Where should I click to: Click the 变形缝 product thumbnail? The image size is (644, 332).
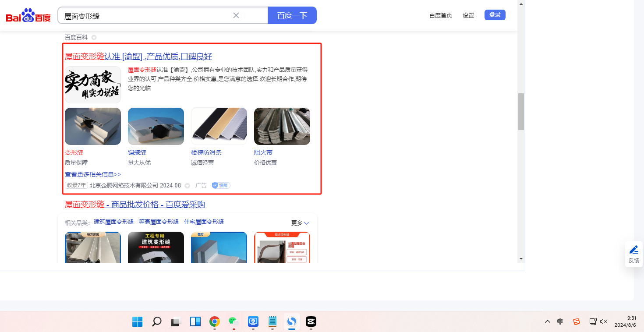(x=93, y=126)
